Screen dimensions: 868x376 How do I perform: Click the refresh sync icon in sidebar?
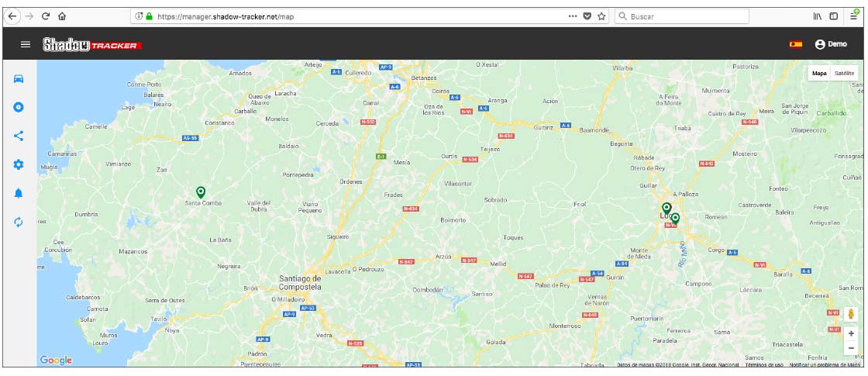tap(19, 222)
